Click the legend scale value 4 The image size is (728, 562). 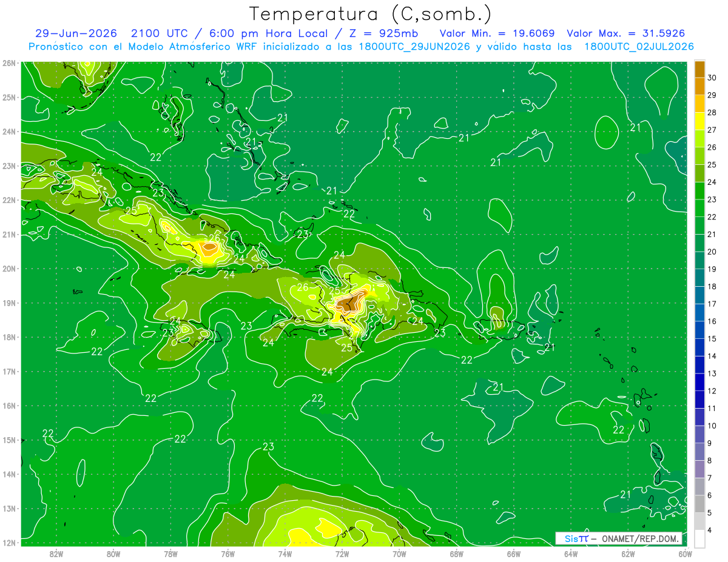710,530
